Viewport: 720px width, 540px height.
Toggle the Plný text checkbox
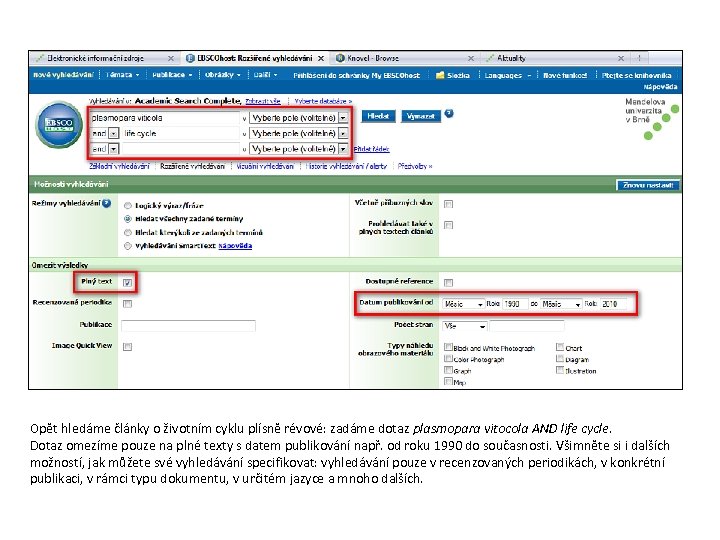click(128, 283)
